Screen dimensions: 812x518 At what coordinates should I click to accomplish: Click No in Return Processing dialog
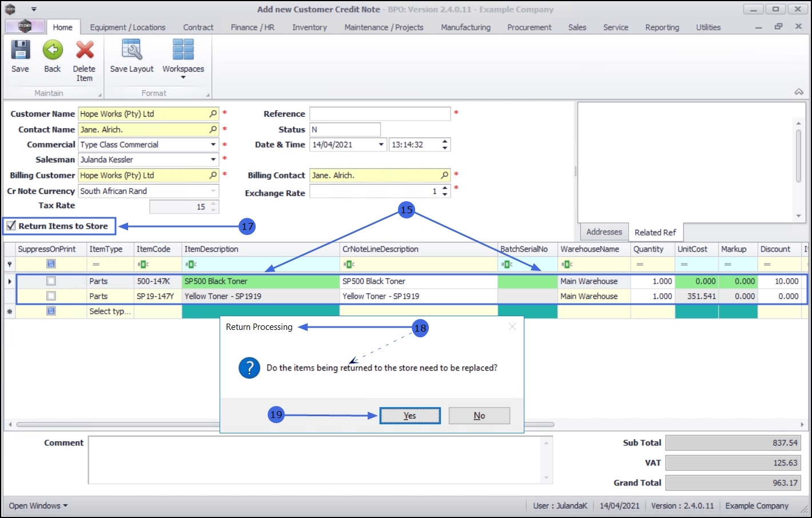479,416
